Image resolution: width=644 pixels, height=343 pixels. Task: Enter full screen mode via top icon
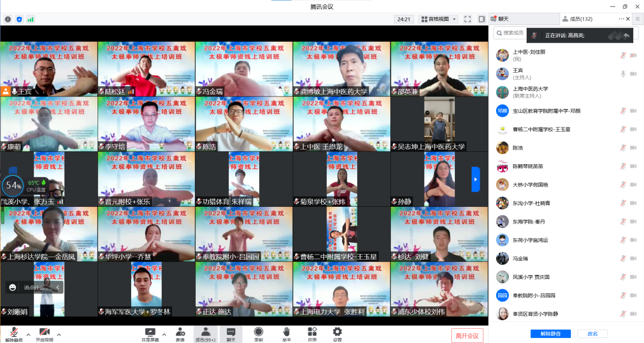(x=467, y=19)
